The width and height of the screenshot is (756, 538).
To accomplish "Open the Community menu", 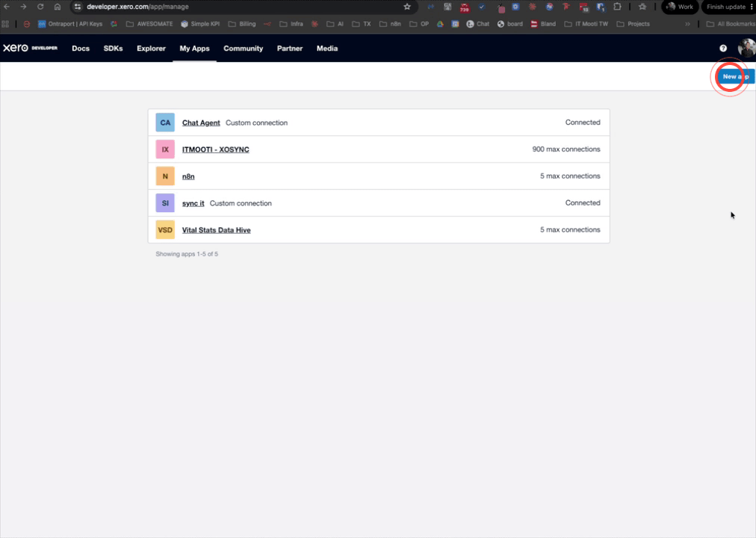I will [243, 49].
